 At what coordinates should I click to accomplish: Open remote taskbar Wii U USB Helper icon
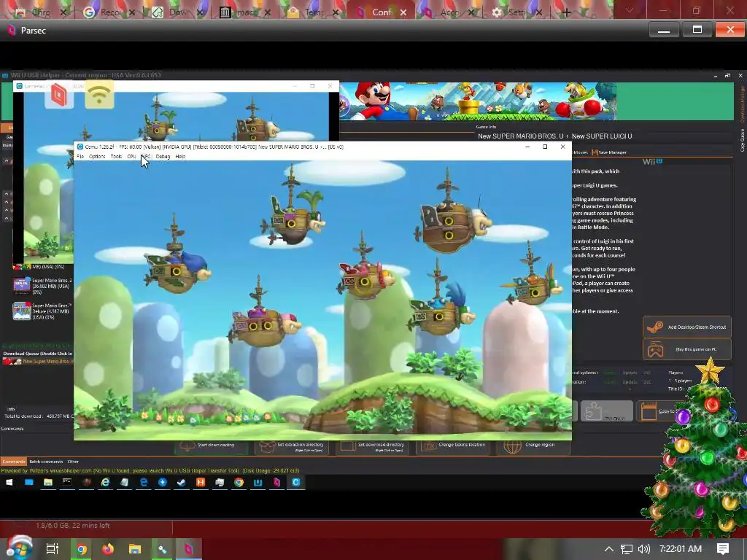click(x=258, y=483)
